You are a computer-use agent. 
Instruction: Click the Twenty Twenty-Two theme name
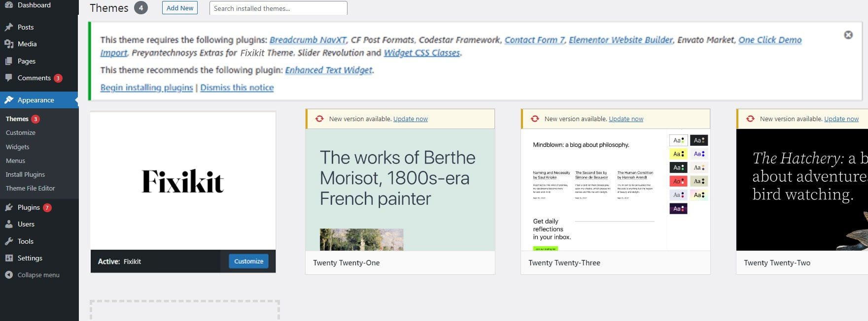(777, 263)
